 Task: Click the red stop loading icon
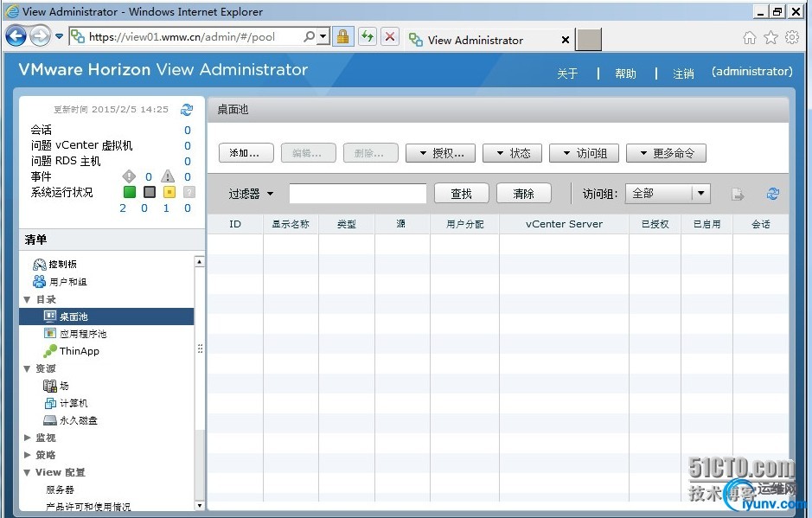click(x=390, y=37)
